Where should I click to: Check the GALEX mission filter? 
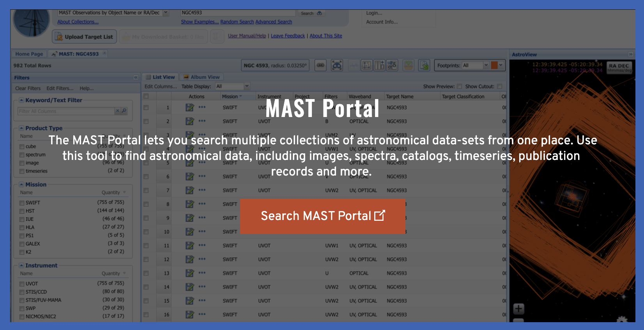22,244
